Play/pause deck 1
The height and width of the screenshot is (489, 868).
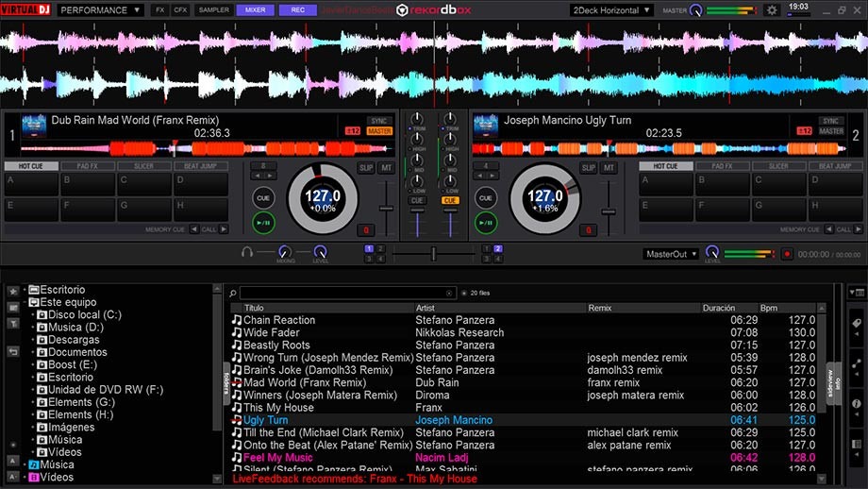(x=263, y=223)
